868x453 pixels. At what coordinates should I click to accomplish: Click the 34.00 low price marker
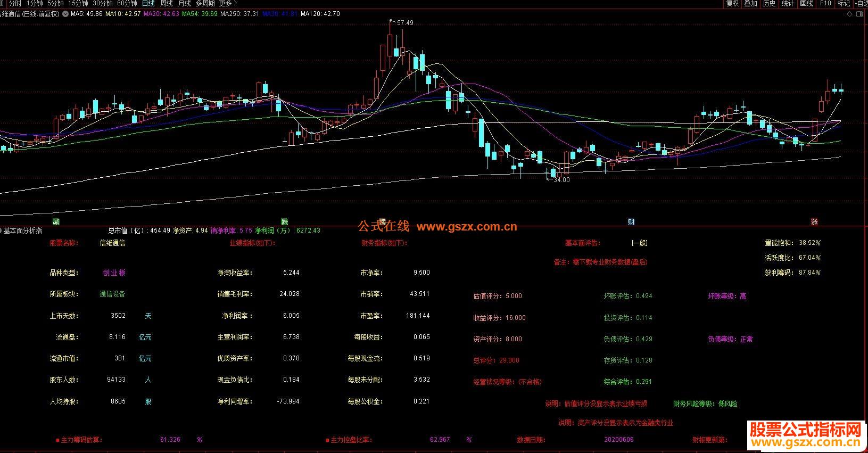click(x=561, y=180)
